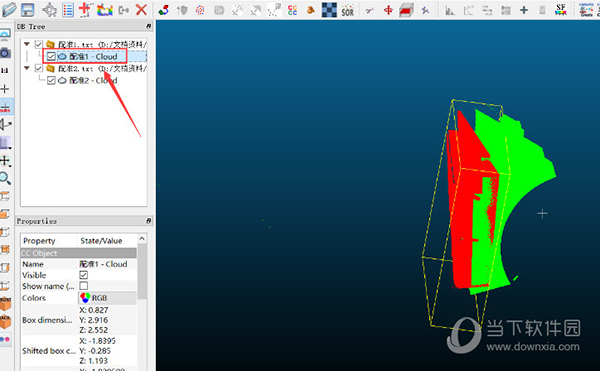The width and height of the screenshot is (600, 371).
Task: Select the magnifier zoom tool in sidebar
Action: (x=5, y=178)
